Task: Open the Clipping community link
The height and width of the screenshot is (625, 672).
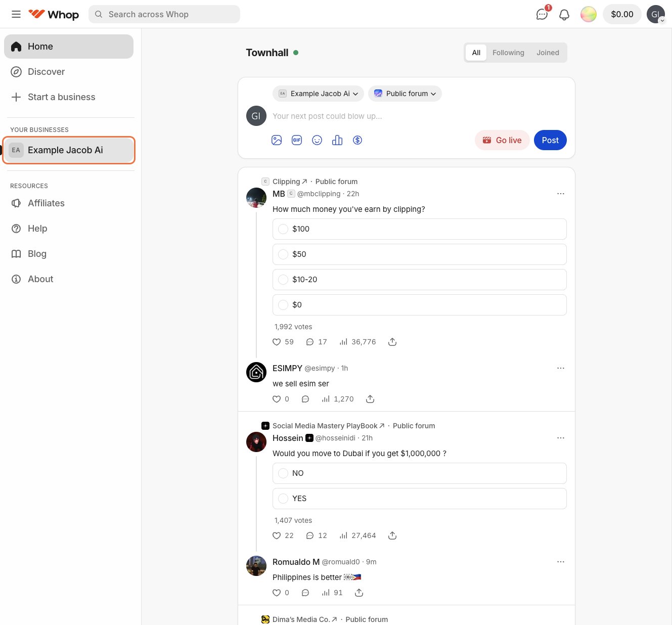Action: 290,182
